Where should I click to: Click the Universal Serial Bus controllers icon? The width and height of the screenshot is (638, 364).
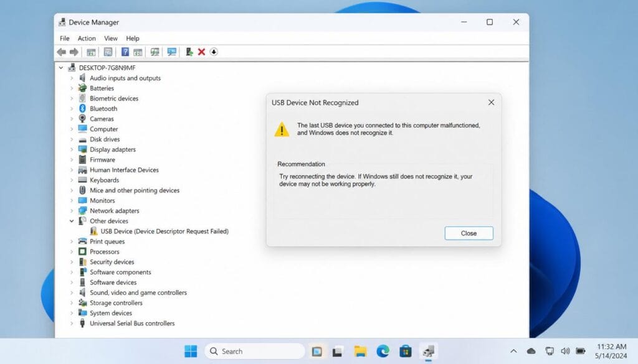(83, 324)
